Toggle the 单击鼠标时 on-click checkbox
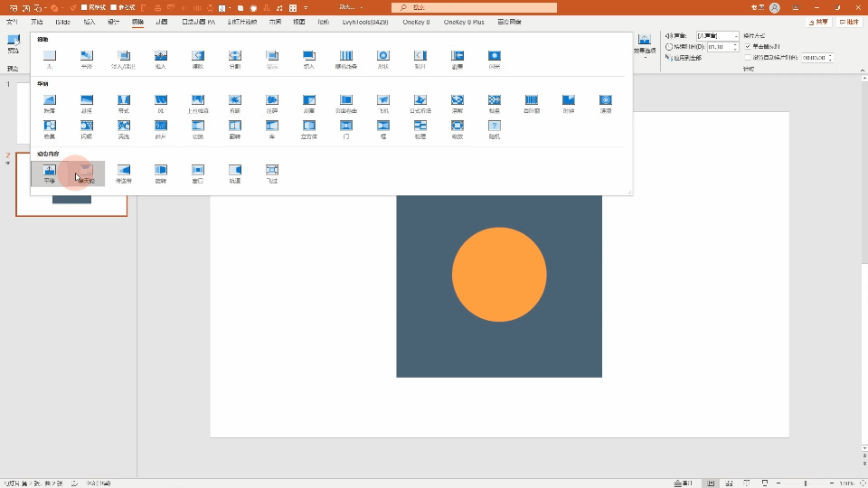 (748, 46)
